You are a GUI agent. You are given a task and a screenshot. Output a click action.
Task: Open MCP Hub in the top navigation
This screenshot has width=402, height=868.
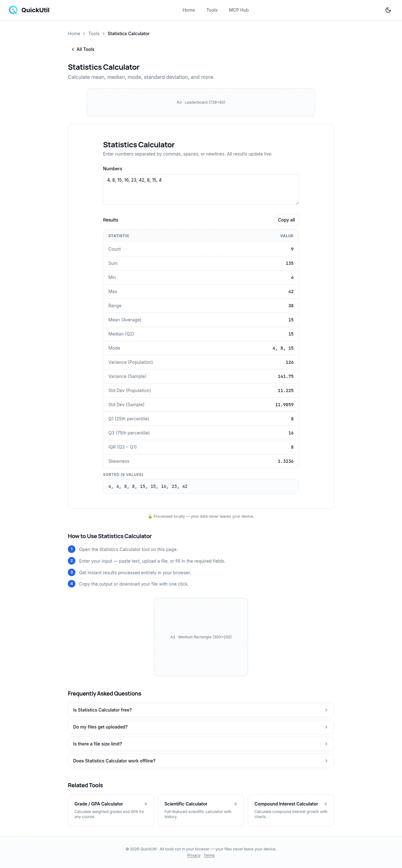click(239, 10)
